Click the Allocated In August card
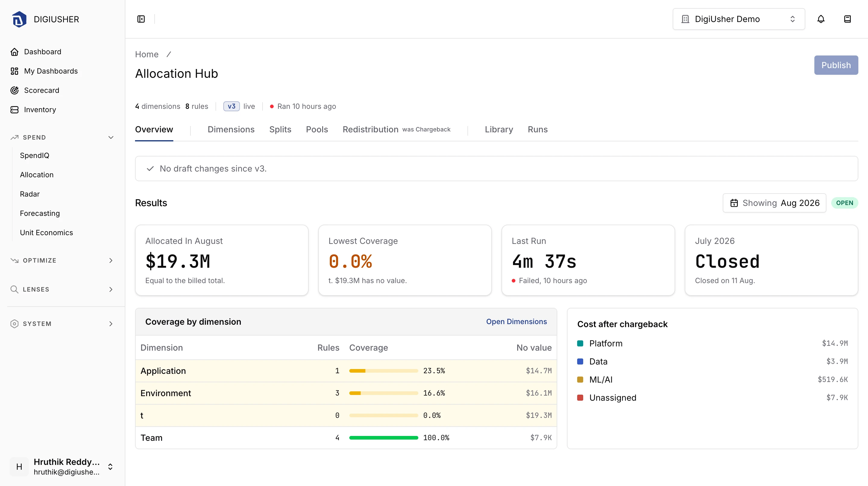 (x=222, y=260)
